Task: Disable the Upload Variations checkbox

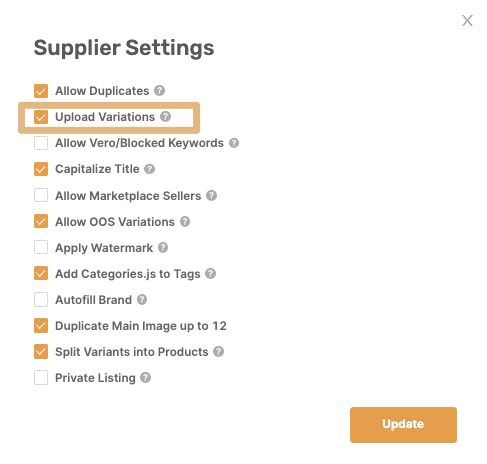Action: pos(41,117)
